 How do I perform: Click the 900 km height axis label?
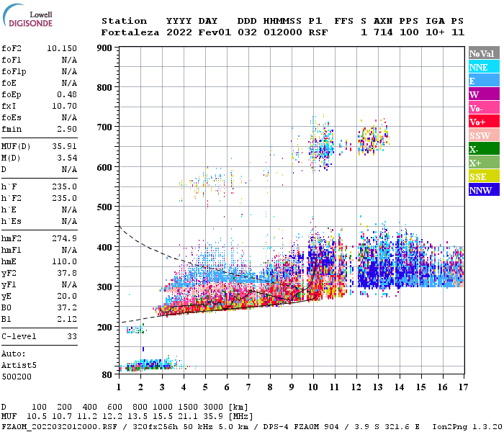point(104,48)
